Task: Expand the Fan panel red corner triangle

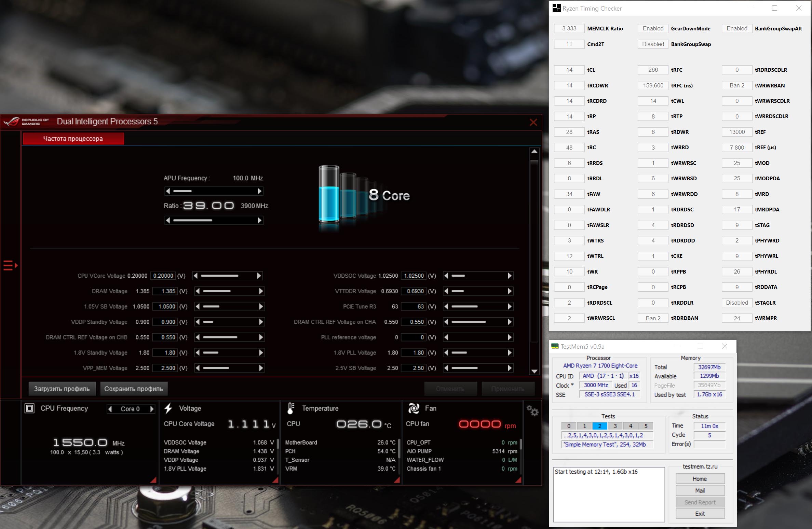Action: (518, 480)
